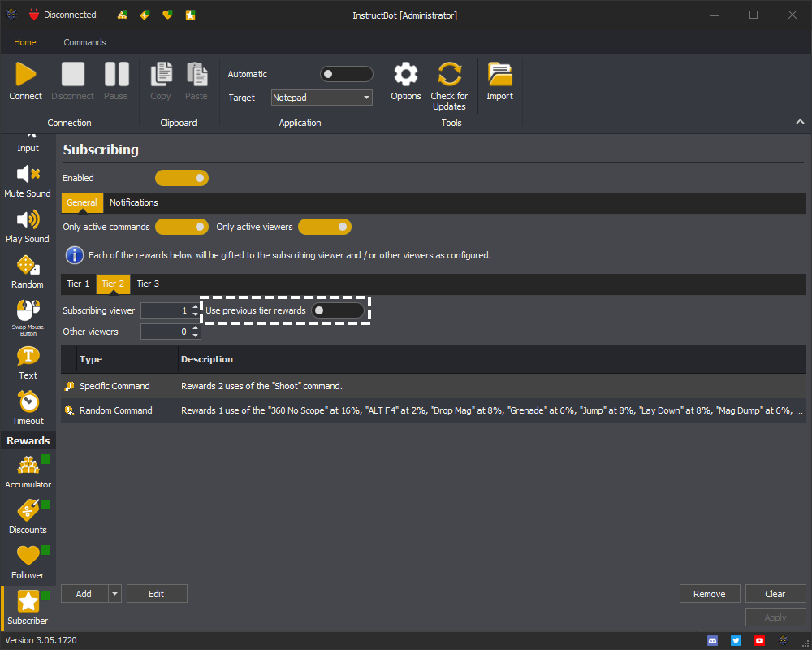812x650 pixels.
Task: Enable Use previous tier rewards
Action: click(x=338, y=310)
